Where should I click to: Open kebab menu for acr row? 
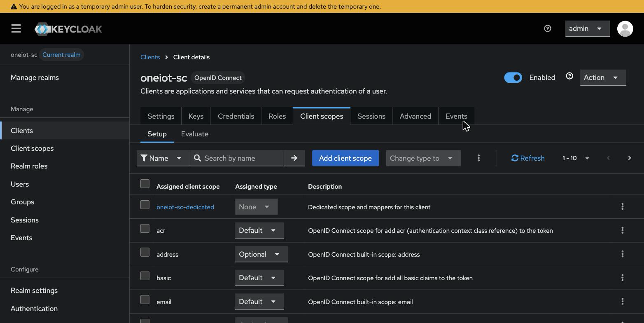click(x=622, y=230)
